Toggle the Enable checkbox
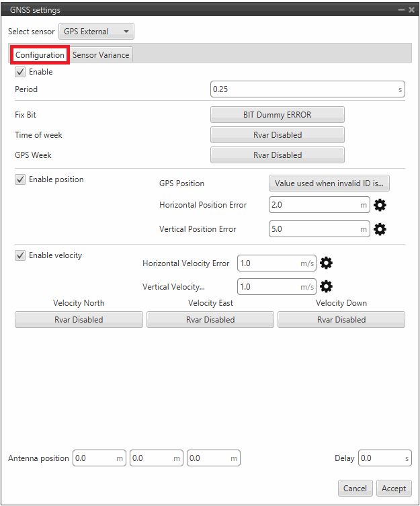Image resolution: width=420 pixels, height=506 pixels. (x=20, y=72)
